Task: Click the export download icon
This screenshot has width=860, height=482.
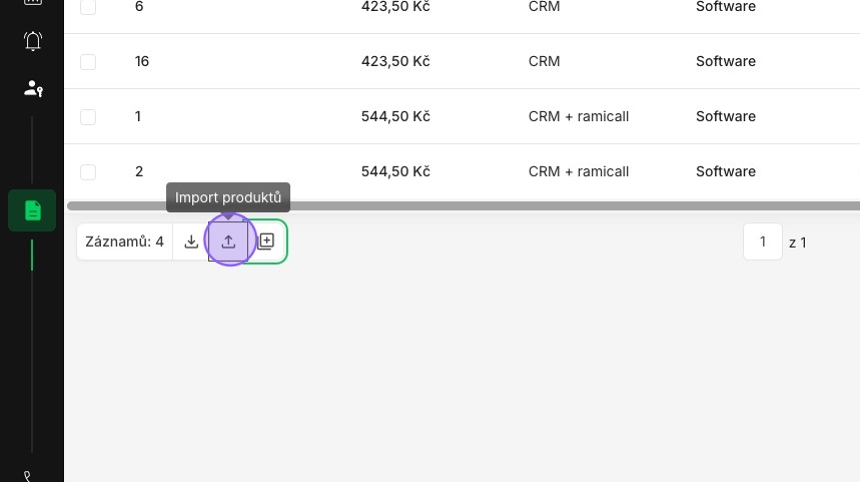Action: (x=191, y=242)
